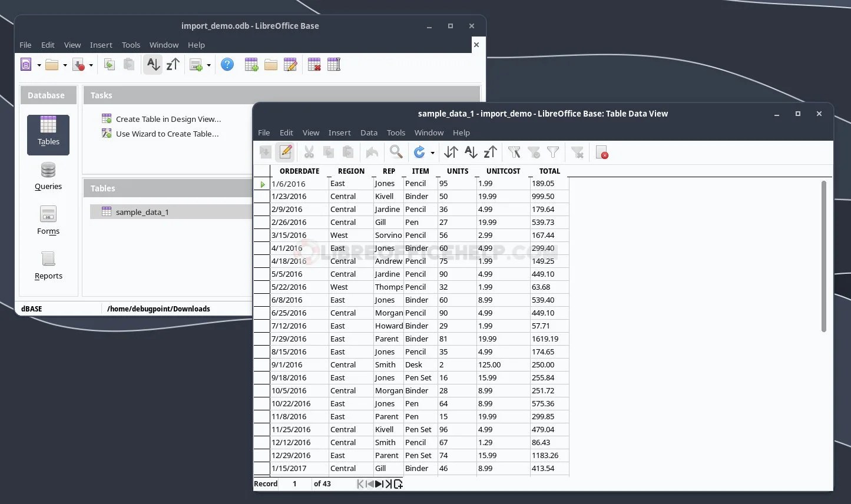
Task: Apply AutoFilter to the table data
Action: (514, 152)
